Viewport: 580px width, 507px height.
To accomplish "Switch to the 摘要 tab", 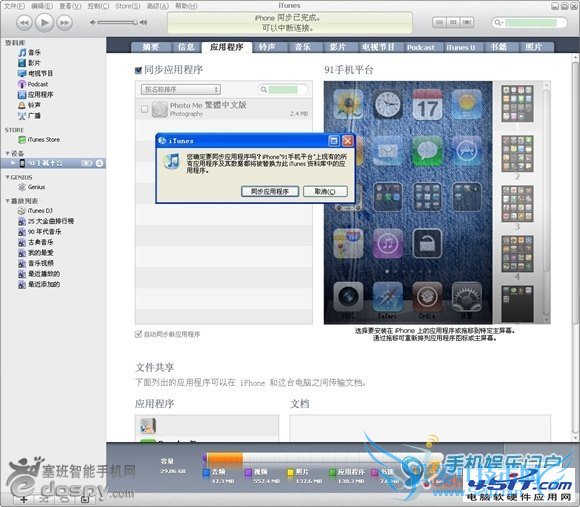I will click(151, 47).
